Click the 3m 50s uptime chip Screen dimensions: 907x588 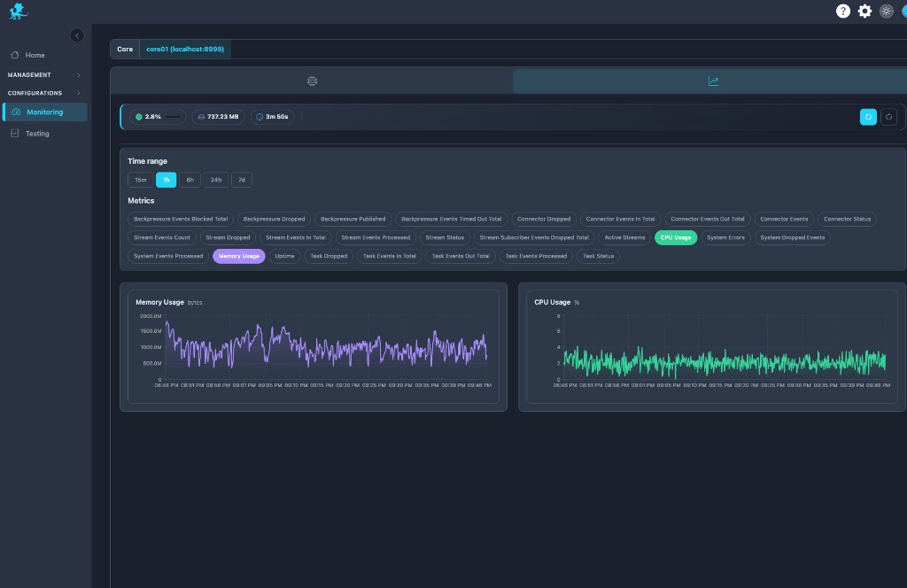tap(273, 117)
